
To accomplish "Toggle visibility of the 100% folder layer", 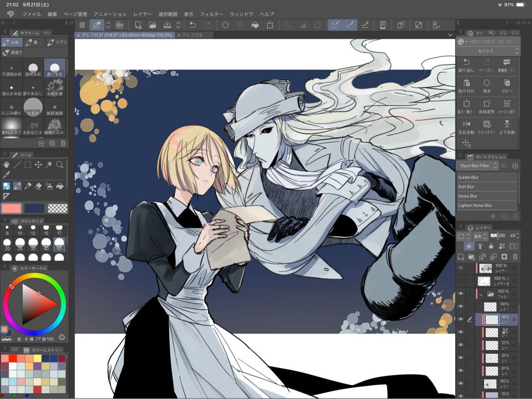I will (x=460, y=294).
